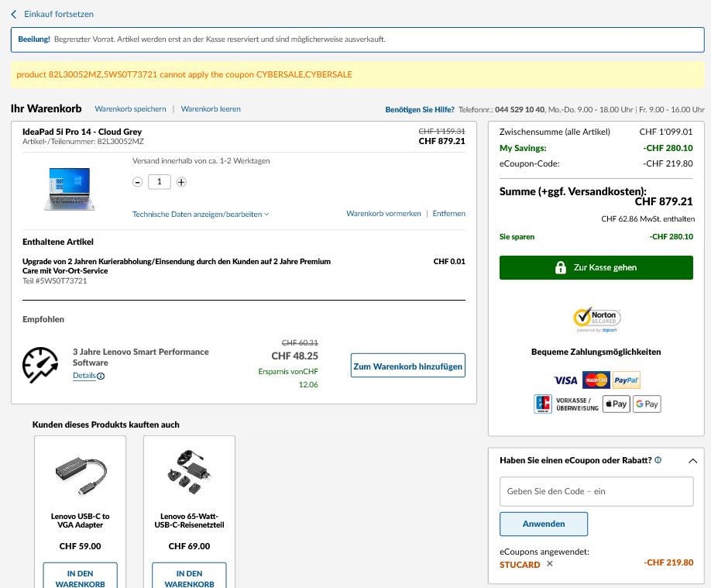Focus the coupon code input field
This screenshot has width=711, height=588.
click(x=596, y=491)
